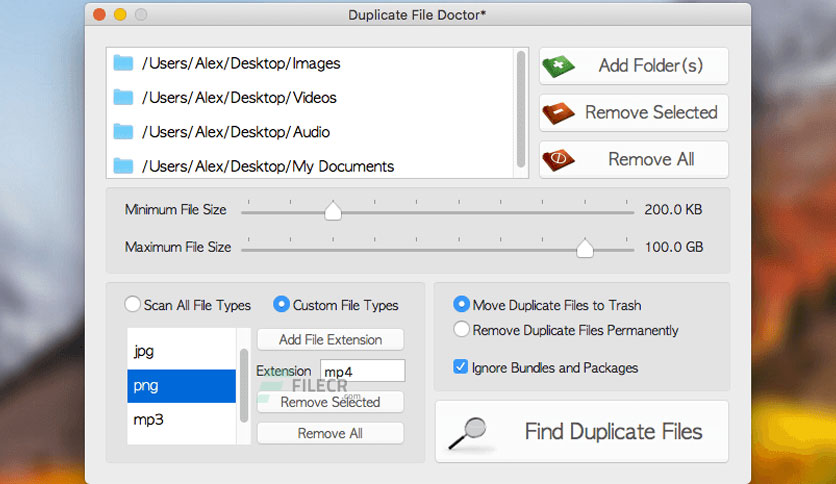
Task: Select /Users/Alex/Desktop/Images path
Action: [240, 63]
